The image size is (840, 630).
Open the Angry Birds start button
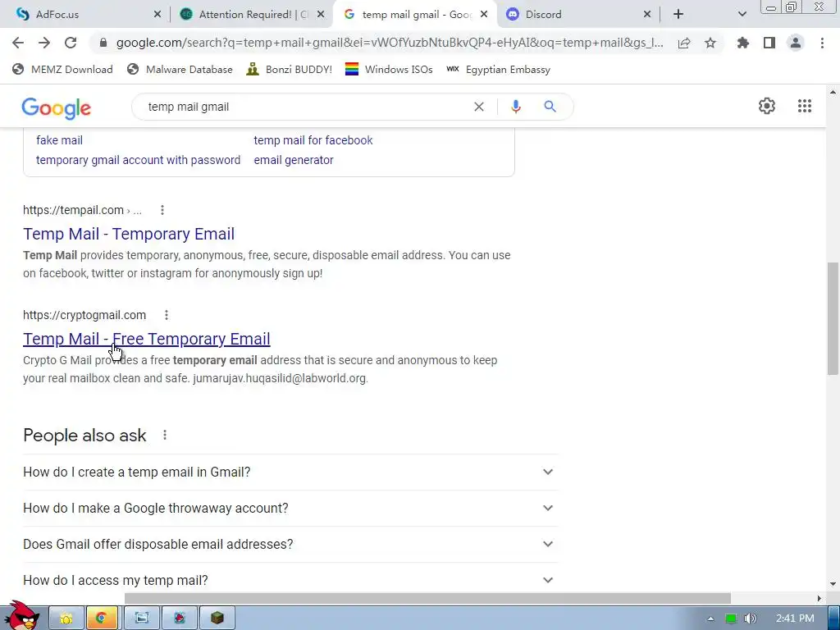[x=21, y=616]
